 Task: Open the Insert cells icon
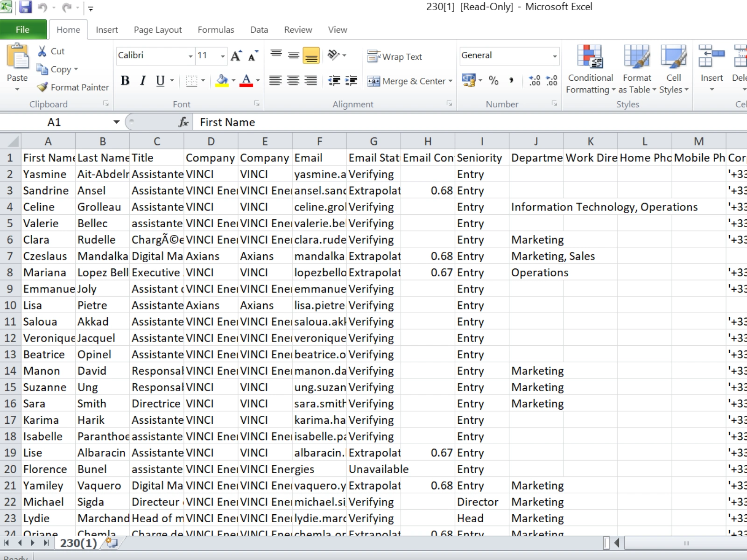(712, 56)
